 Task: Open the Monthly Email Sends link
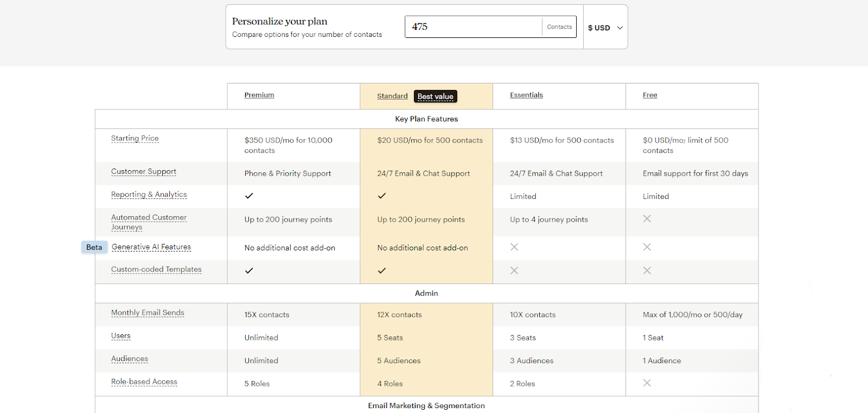pos(147,313)
